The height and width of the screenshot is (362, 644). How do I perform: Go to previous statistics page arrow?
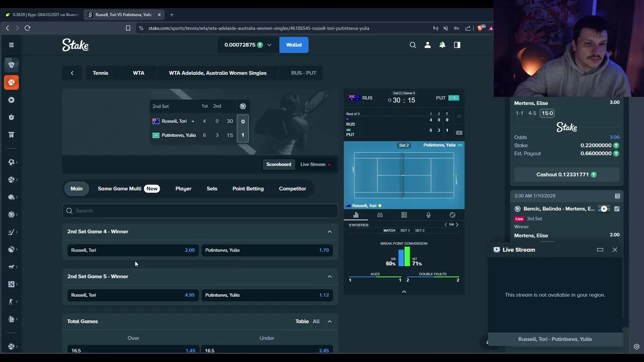click(x=446, y=224)
